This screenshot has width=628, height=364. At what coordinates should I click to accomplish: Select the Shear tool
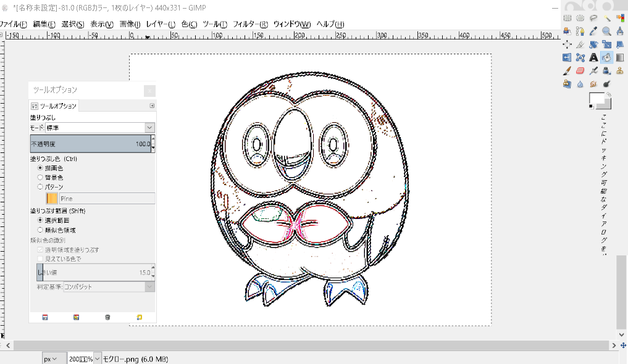620,44
